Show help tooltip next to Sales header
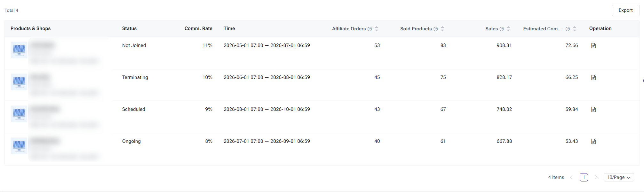The image size is (644, 192). click(x=502, y=29)
